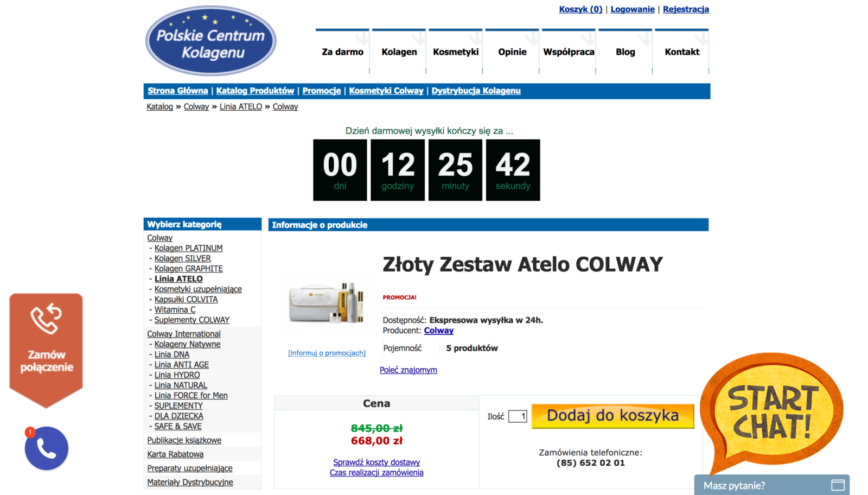Open Promocje in the blue navigation bar
The image size is (868, 495).
(321, 91)
